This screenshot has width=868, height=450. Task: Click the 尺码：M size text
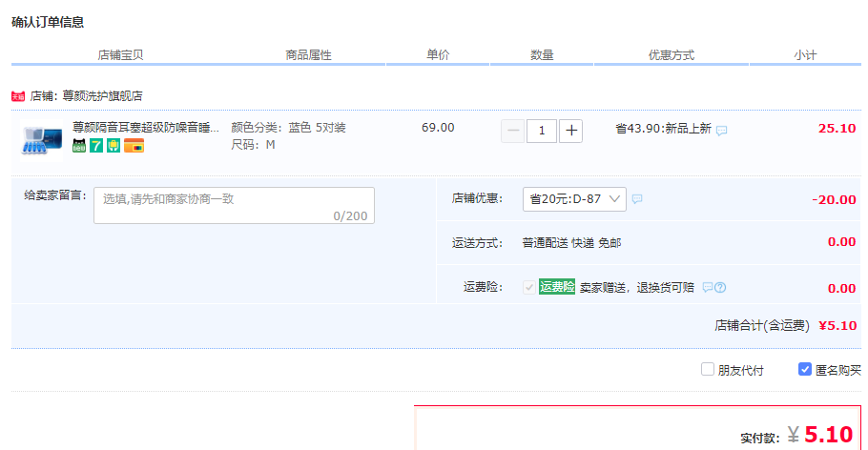[253, 145]
